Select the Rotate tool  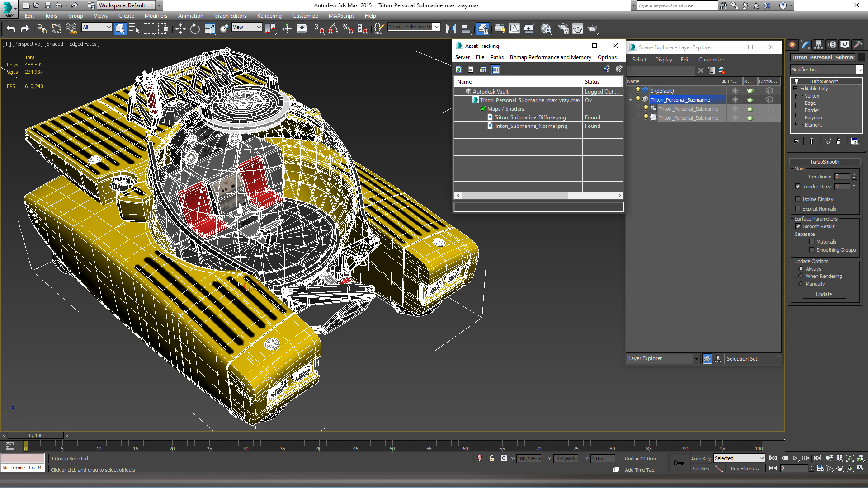tap(195, 29)
